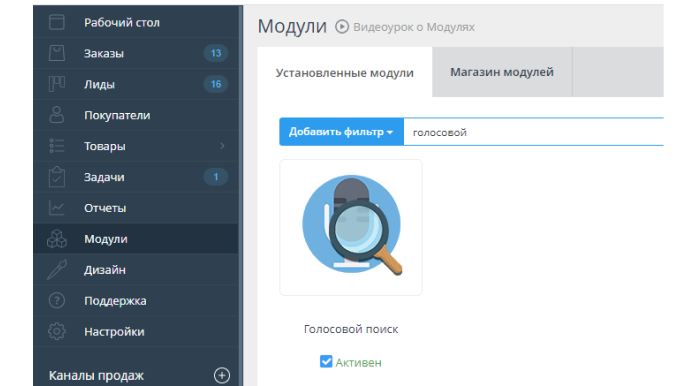
Task: Open Задачи in the sidebar
Action: tap(136, 177)
